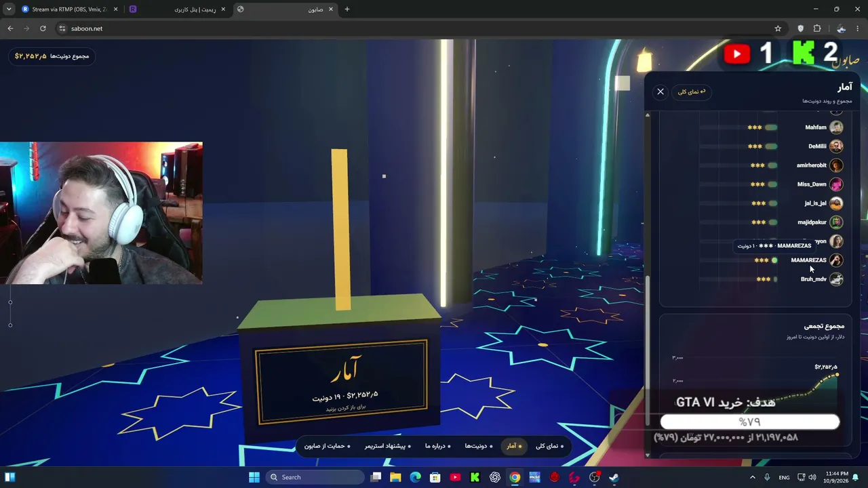Show hidden system tray icons

pyautogui.click(x=753, y=477)
